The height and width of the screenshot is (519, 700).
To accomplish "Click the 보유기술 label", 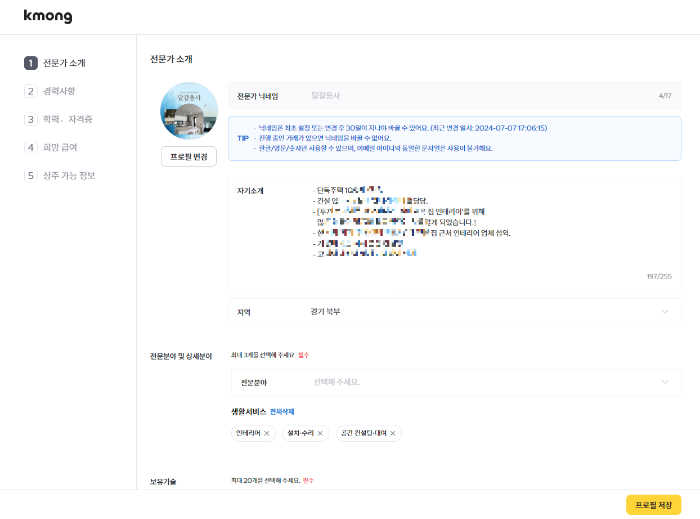I will tap(163, 482).
